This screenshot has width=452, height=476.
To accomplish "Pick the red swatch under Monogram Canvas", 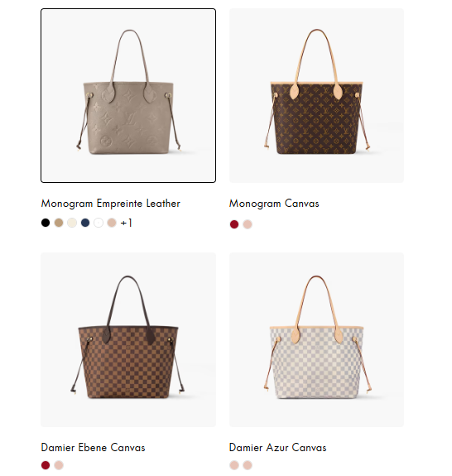I will (234, 224).
